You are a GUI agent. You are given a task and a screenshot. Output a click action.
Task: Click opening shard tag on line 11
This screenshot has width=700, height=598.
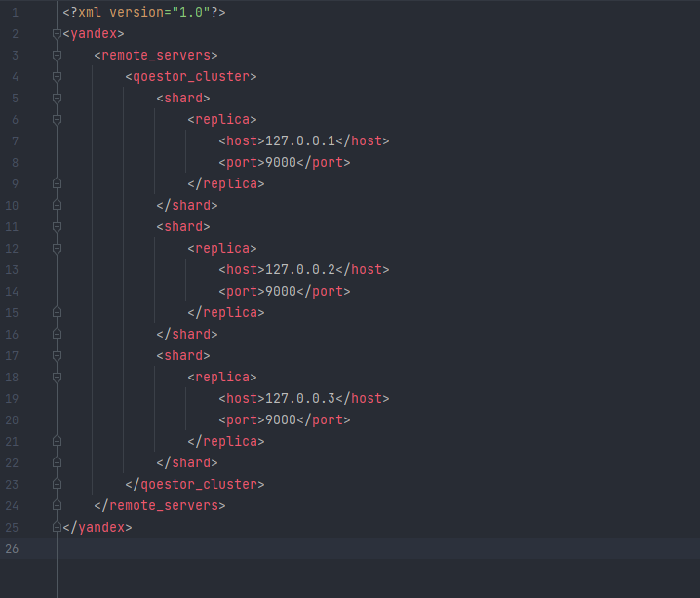183,227
